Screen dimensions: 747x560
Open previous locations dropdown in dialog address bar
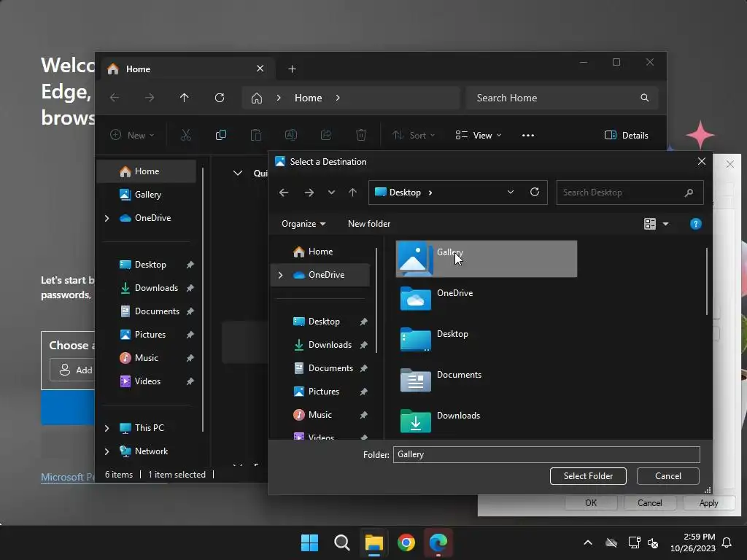(510, 192)
